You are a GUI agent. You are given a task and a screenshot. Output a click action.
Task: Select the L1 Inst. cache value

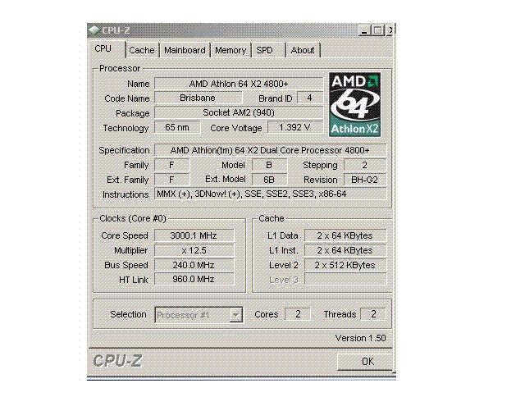click(345, 250)
